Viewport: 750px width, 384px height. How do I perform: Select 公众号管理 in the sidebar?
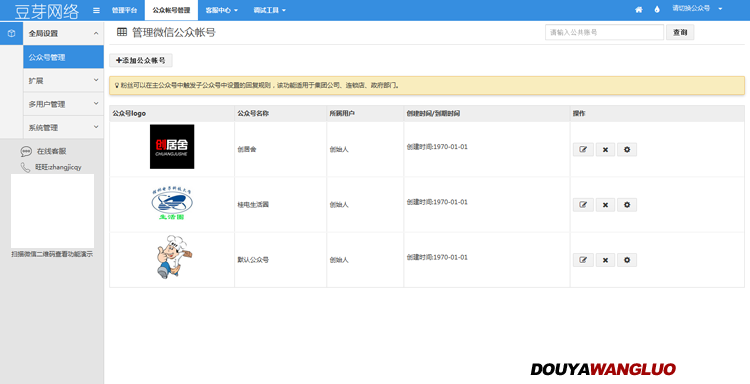[63, 57]
